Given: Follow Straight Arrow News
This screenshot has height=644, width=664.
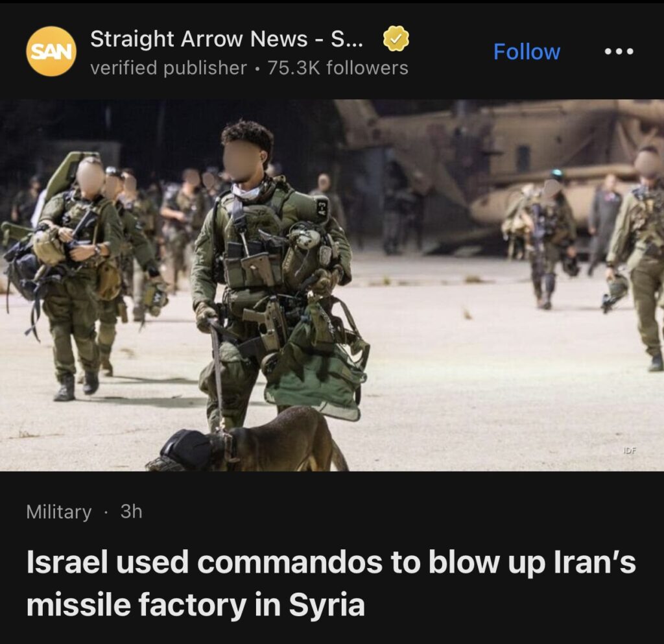Looking at the screenshot, I should click(x=527, y=52).
